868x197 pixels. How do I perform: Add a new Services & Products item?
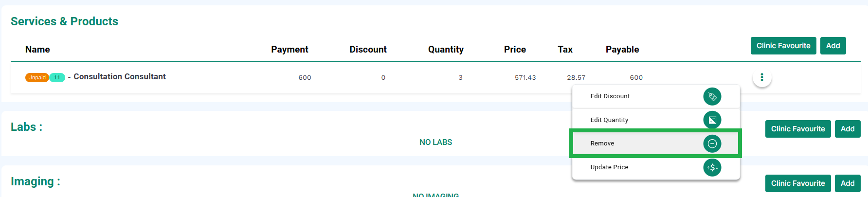[833, 46]
